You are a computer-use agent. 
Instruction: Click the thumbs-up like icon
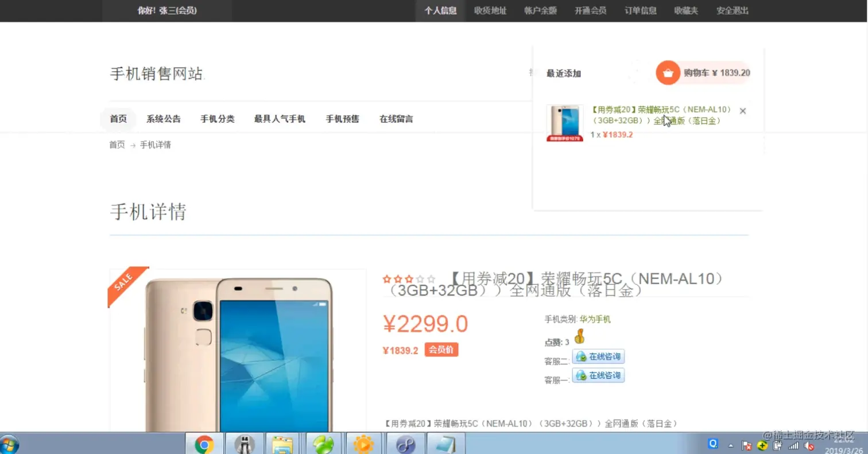[579, 336]
